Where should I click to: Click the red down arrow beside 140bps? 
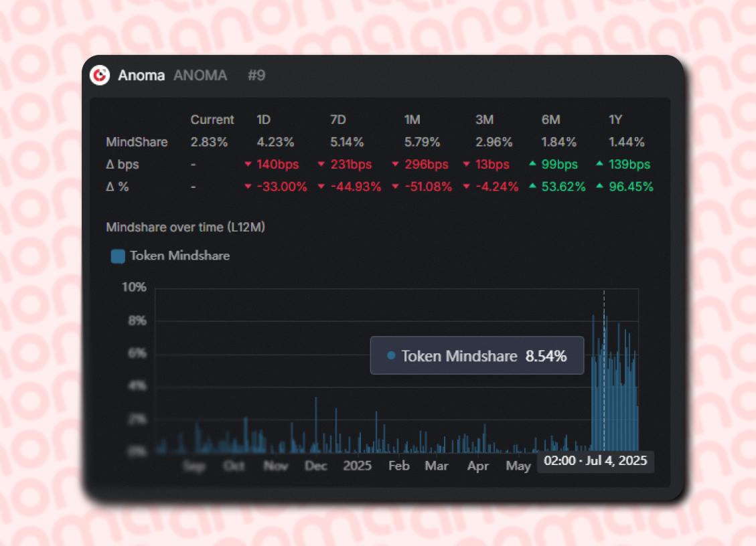click(x=248, y=165)
